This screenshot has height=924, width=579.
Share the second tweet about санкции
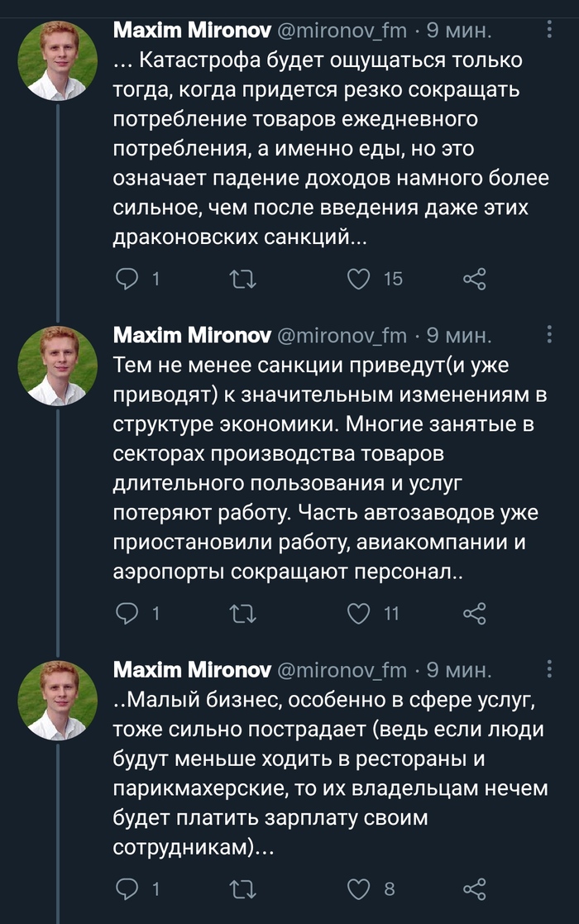475,613
